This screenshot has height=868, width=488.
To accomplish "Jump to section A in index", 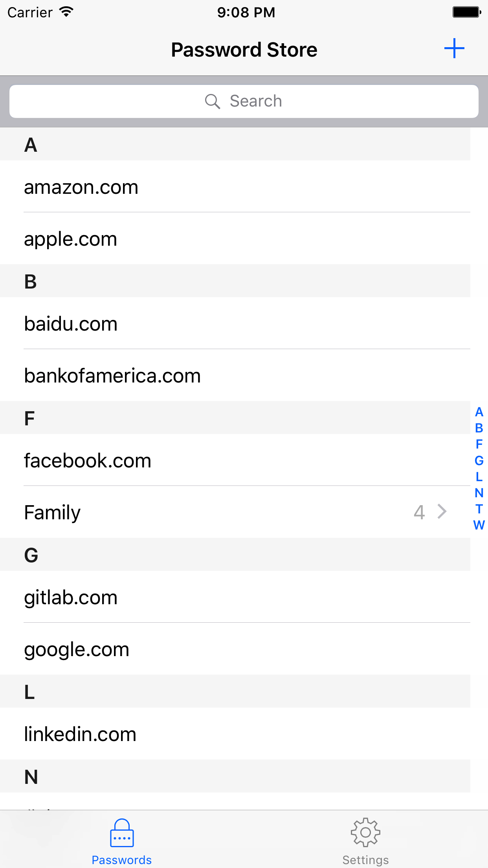I will pos(479,412).
